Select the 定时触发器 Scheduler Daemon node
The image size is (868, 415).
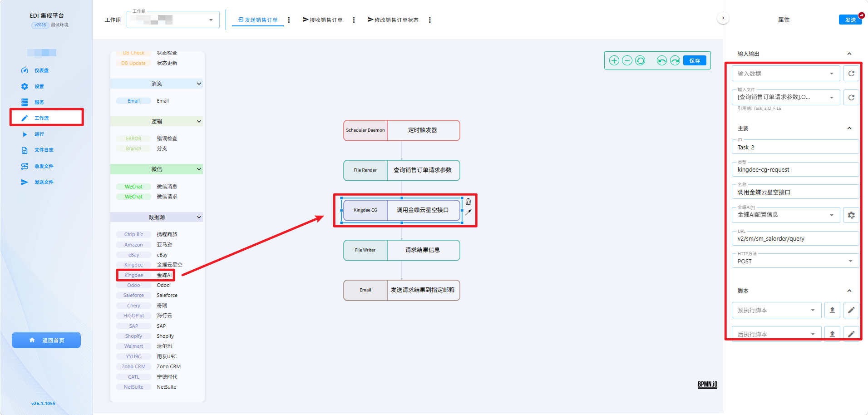[x=402, y=130]
